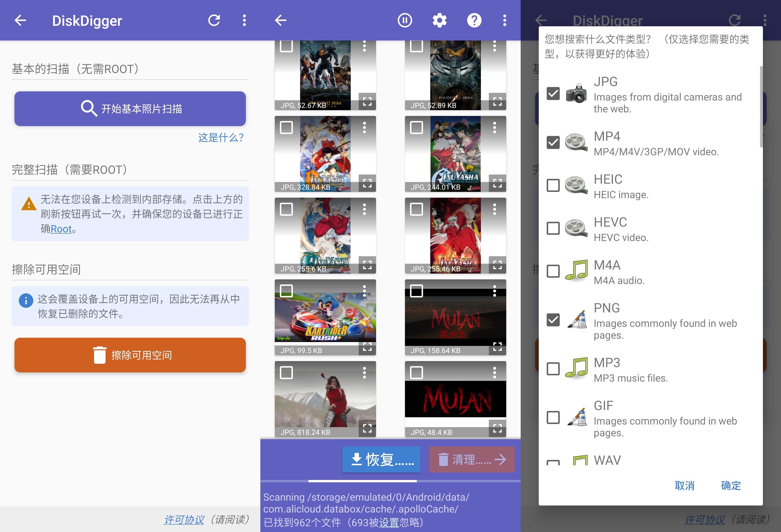Click the MP4 film reel icon
The width and height of the screenshot is (781, 532).
pos(576,142)
